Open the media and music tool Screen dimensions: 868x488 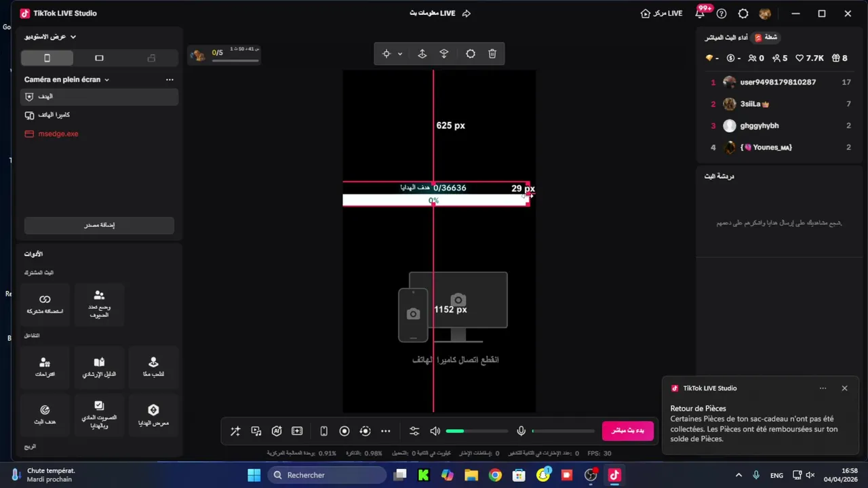pyautogui.click(x=256, y=431)
